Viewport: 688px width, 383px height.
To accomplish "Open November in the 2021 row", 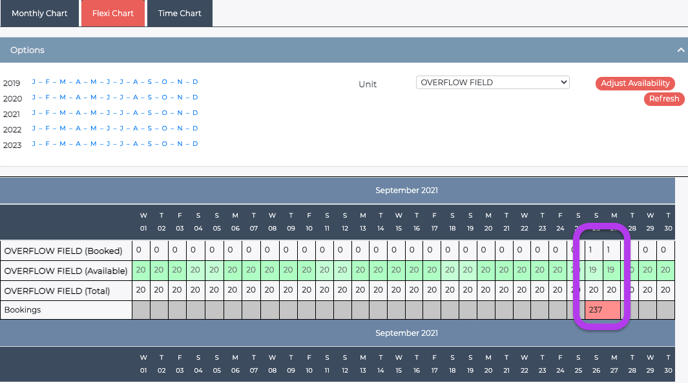I will [180, 113].
